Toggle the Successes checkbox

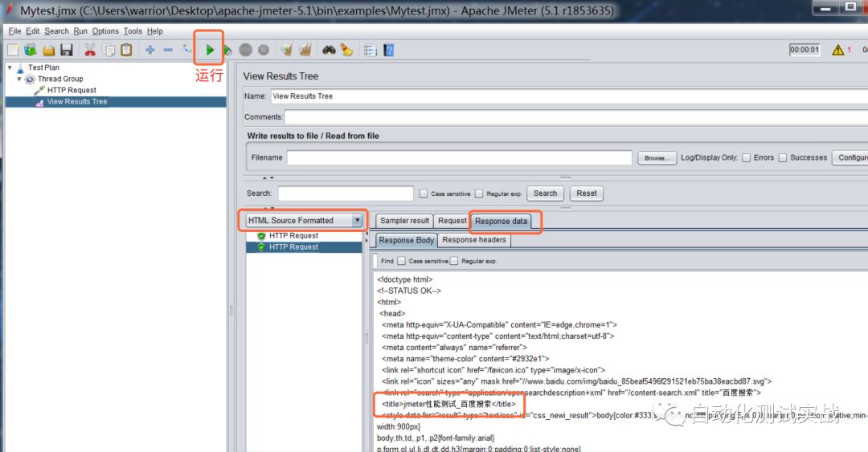[x=783, y=157]
